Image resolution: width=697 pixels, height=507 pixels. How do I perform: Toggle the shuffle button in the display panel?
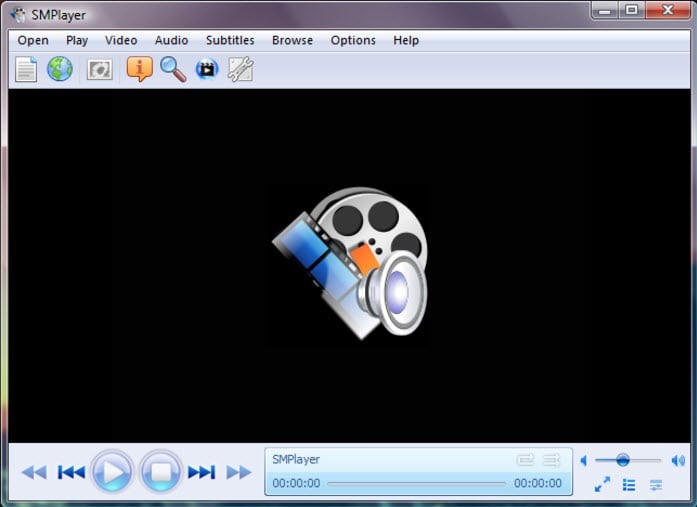point(551,460)
